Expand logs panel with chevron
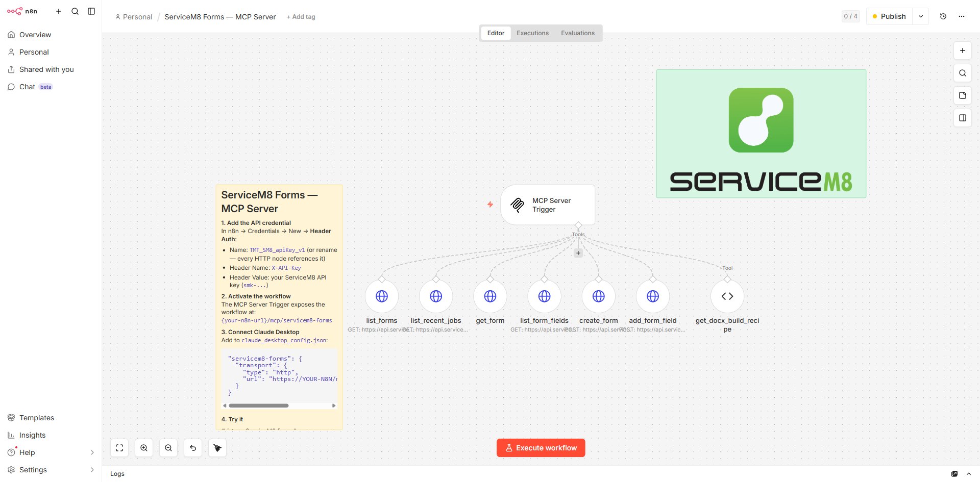The image size is (980, 482). coord(969,474)
